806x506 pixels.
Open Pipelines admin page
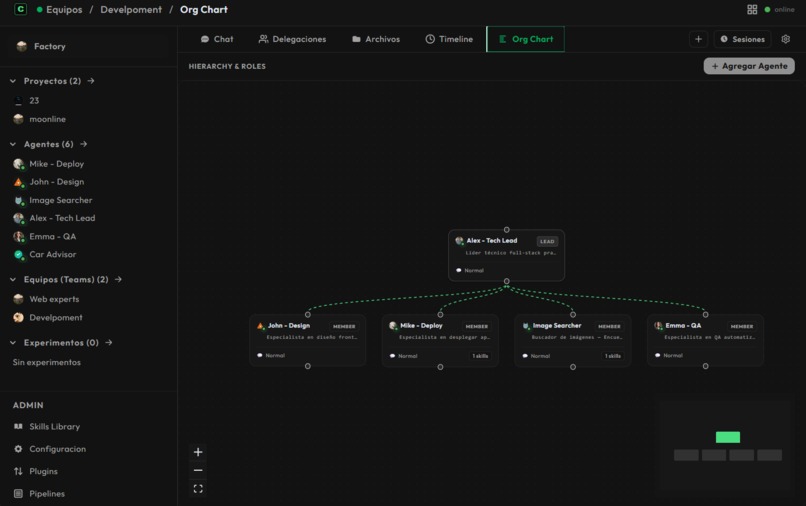47,494
